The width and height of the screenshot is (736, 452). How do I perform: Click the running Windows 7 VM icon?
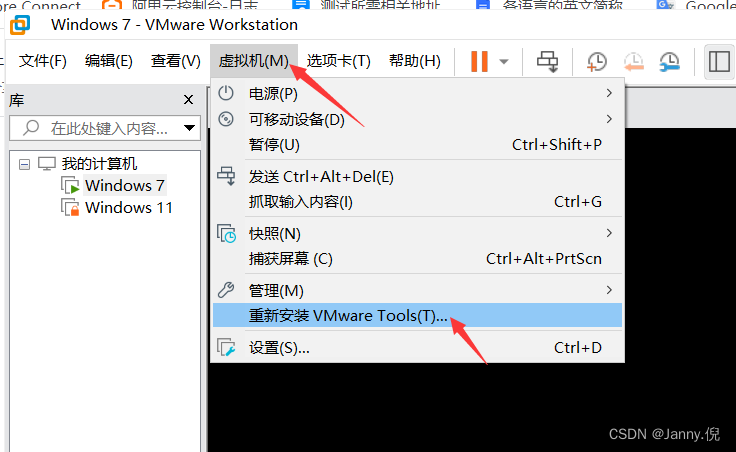[x=70, y=185]
